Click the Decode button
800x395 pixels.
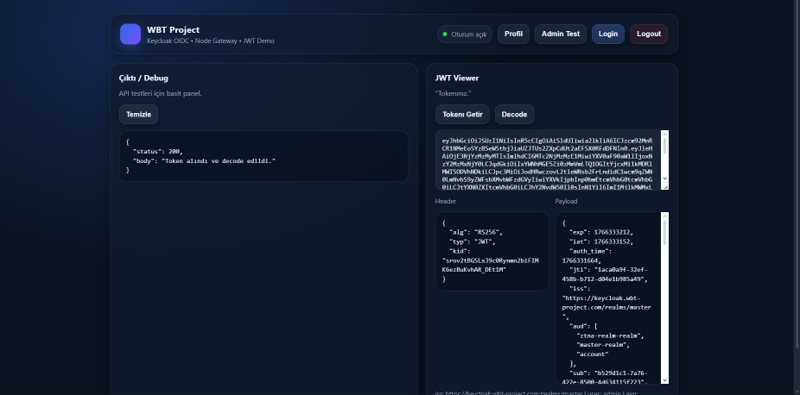coord(514,114)
